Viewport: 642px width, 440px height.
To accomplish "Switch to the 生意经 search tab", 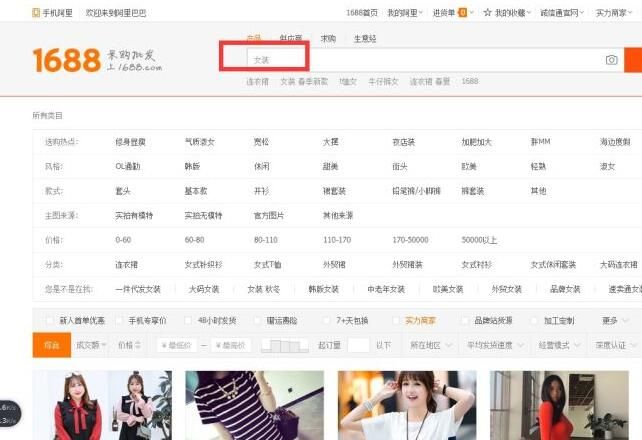I will [x=365, y=38].
